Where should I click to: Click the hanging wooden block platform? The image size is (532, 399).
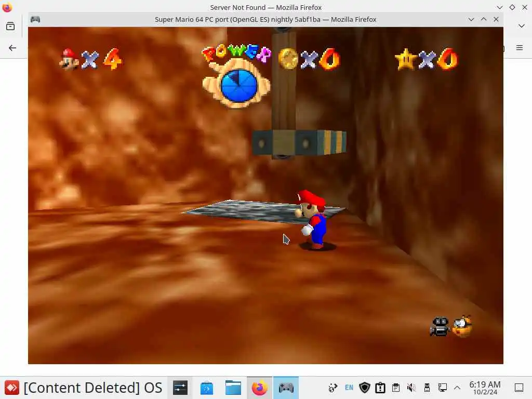click(299, 142)
